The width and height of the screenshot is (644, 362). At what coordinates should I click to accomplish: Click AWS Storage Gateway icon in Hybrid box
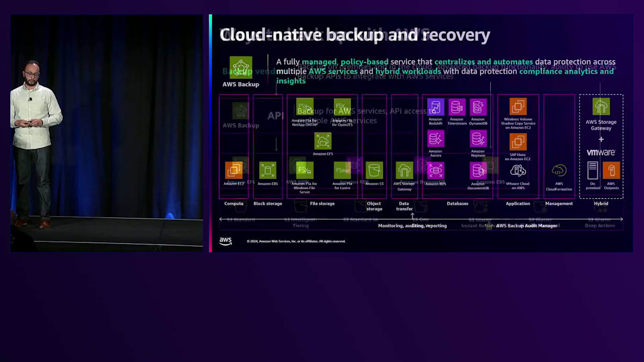click(601, 106)
